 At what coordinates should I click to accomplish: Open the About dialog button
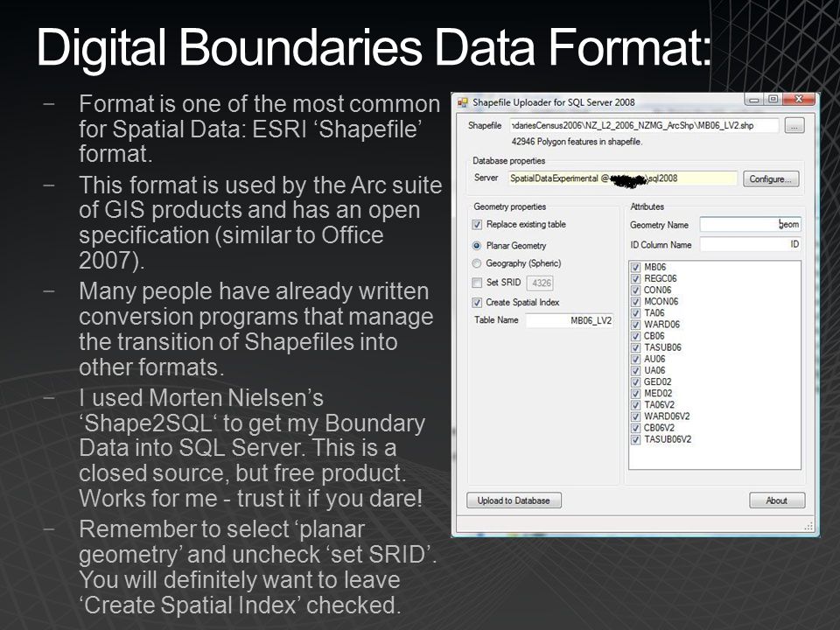click(x=777, y=500)
